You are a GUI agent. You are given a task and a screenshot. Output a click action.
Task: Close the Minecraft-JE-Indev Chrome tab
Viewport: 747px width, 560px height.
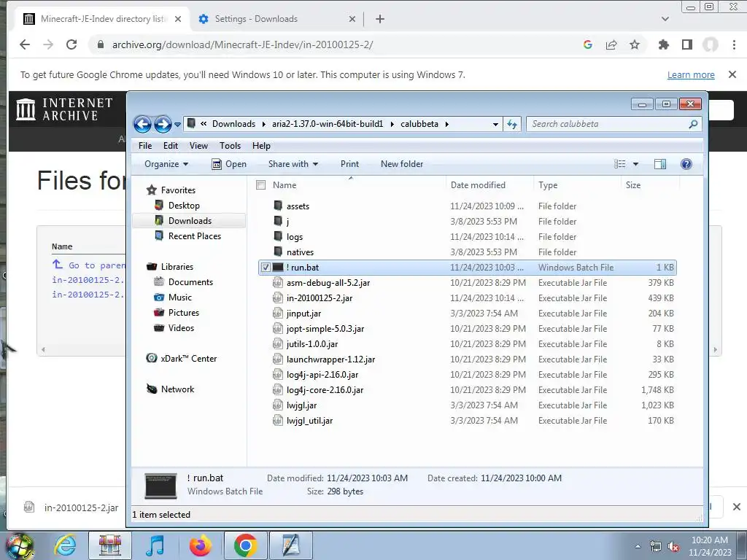(x=178, y=19)
